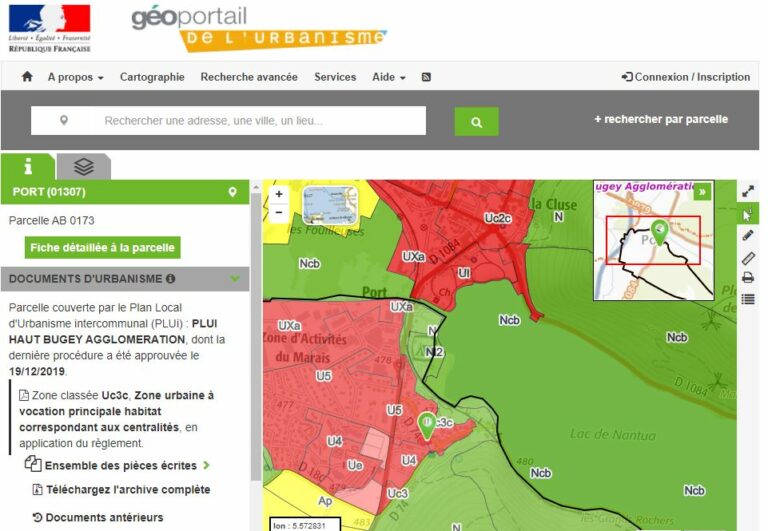
Task: Click the Ue zone label on map
Action: [355, 465]
